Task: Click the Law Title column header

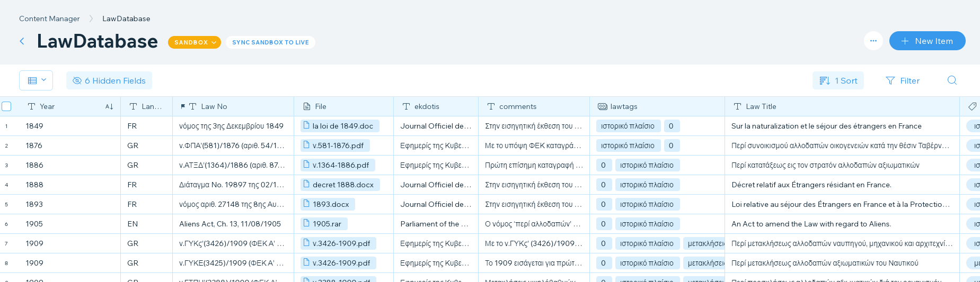Action: (842, 106)
